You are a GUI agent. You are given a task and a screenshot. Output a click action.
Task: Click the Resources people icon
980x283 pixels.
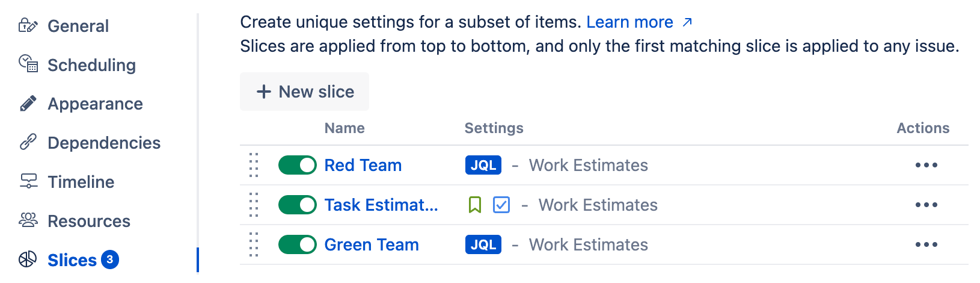pos(28,220)
